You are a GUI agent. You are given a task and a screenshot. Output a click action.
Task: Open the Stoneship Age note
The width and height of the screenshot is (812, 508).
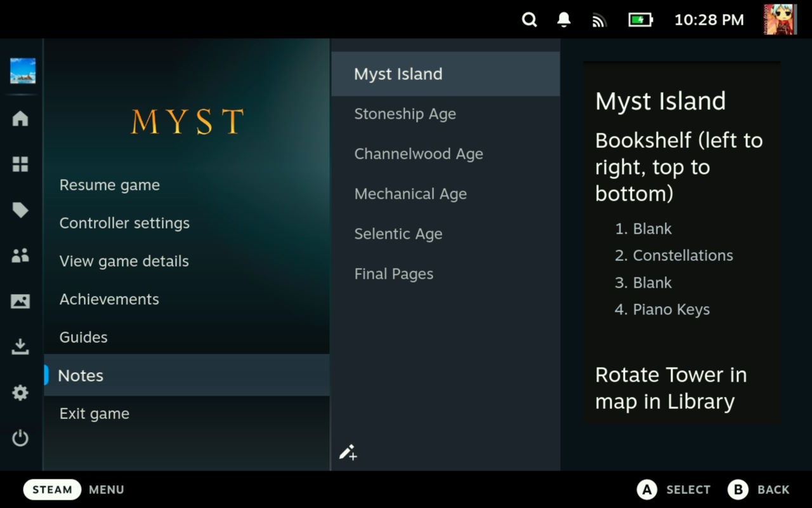pos(445,114)
